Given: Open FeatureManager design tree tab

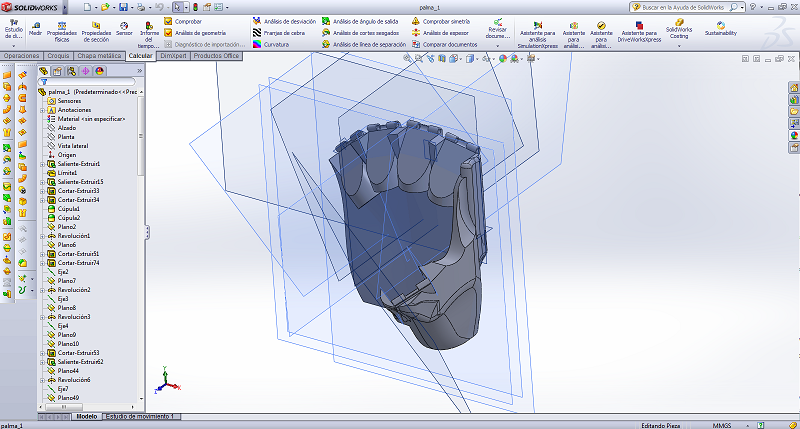Looking at the screenshot, I should click(44, 71).
